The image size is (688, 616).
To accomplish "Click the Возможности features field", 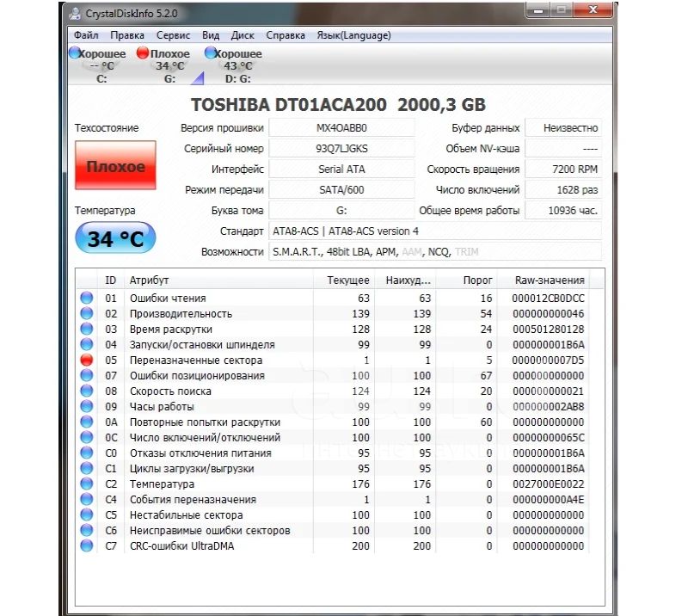I will tap(435, 251).
